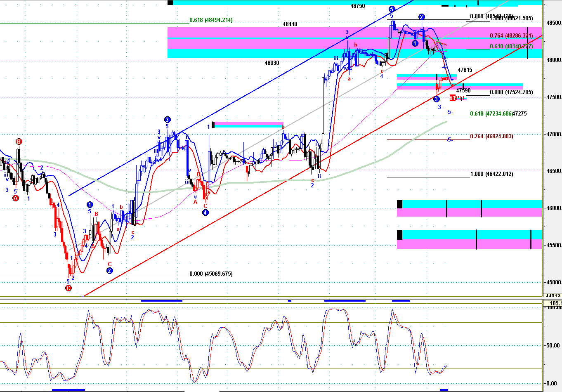Click the 45500 price axis label

coord(554,245)
